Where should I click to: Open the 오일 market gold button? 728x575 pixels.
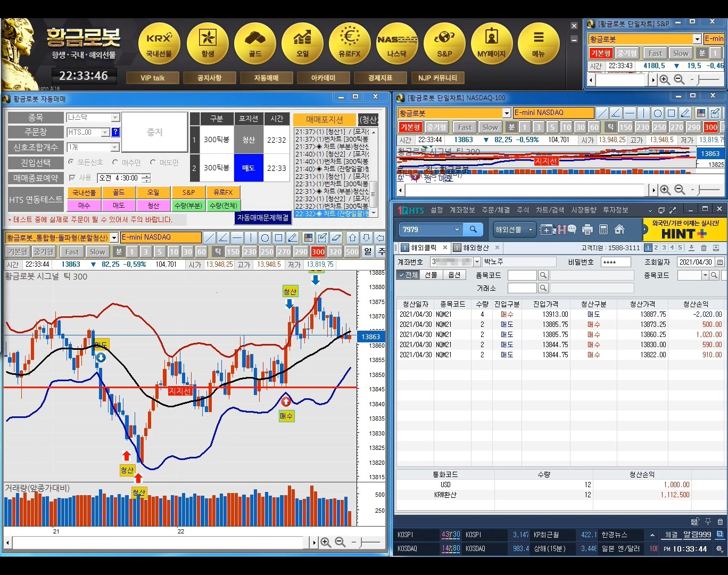tap(302, 44)
